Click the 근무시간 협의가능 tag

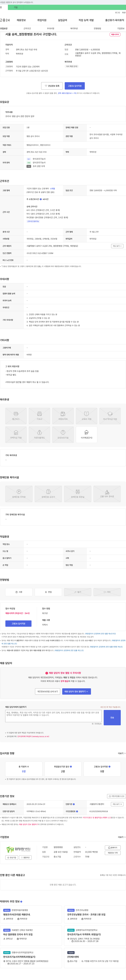click(33, 221)
